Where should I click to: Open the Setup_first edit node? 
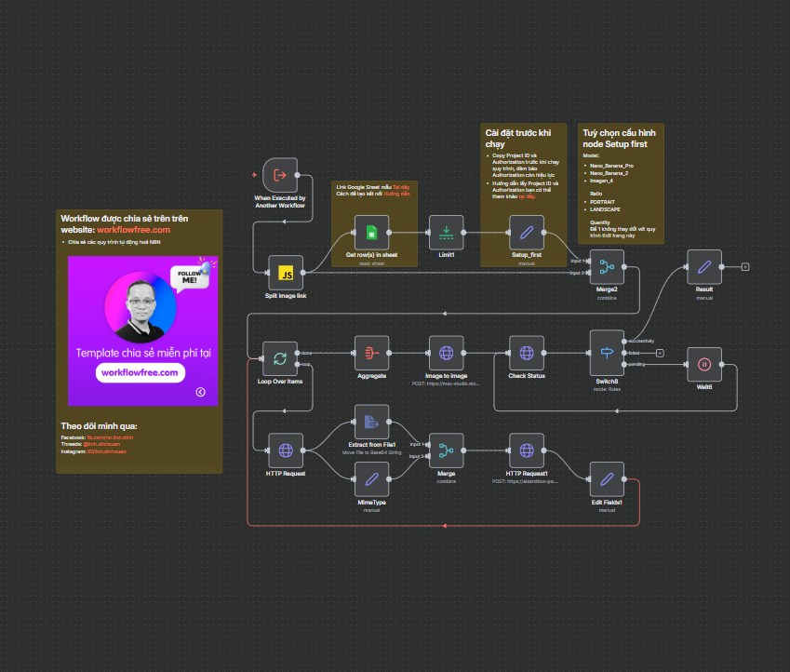point(527,233)
